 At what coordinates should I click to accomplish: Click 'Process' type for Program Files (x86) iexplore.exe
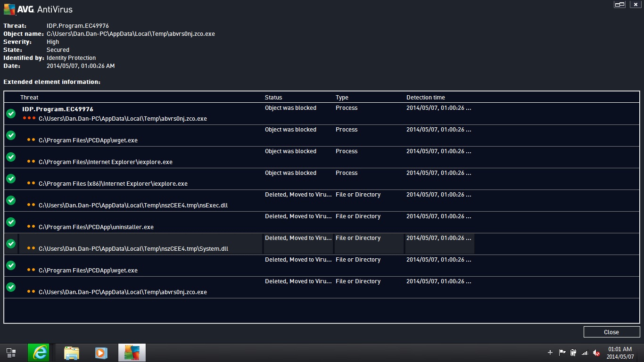point(347,173)
